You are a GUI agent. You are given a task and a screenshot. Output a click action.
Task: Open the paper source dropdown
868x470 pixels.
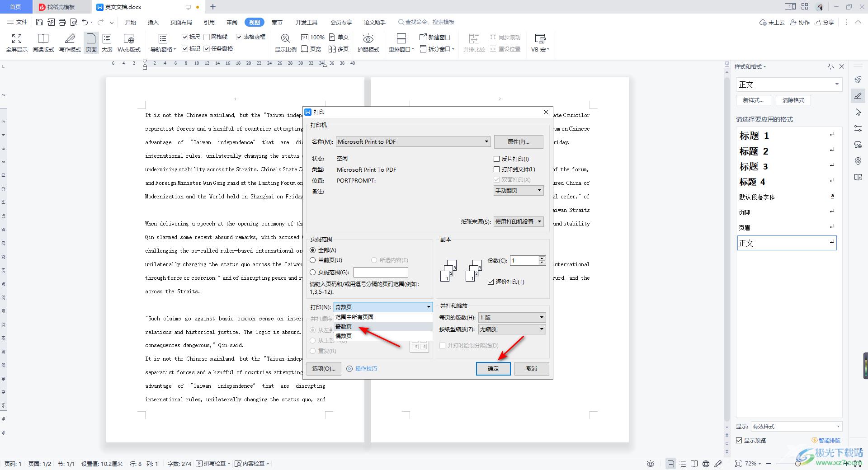pyautogui.click(x=518, y=221)
